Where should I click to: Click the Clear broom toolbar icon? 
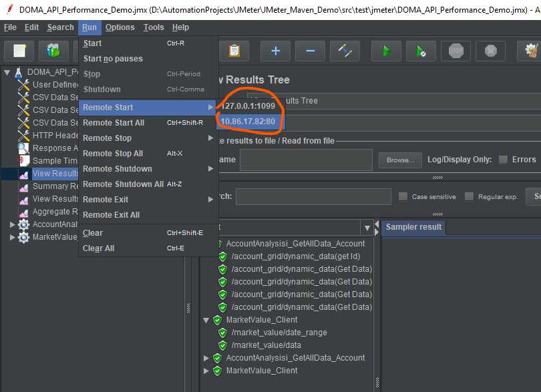click(x=531, y=51)
